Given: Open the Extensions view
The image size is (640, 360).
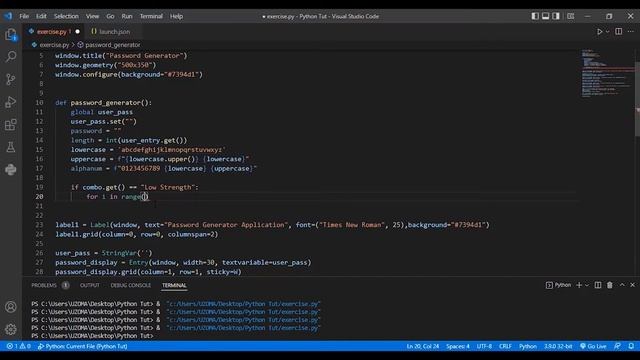Looking at the screenshot, I should point(11,124).
